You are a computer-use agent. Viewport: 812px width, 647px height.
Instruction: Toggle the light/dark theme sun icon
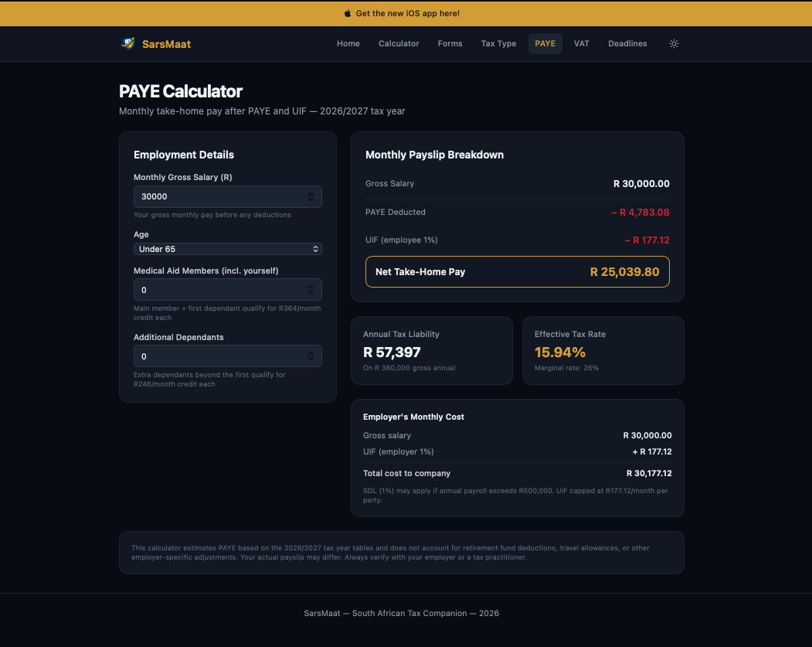[x=674, y=43]
